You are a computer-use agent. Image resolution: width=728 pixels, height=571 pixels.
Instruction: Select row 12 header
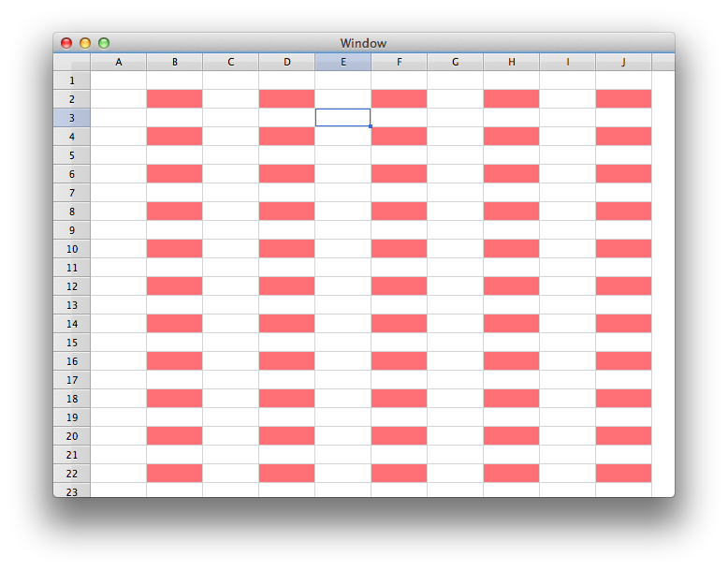[72, 286]
